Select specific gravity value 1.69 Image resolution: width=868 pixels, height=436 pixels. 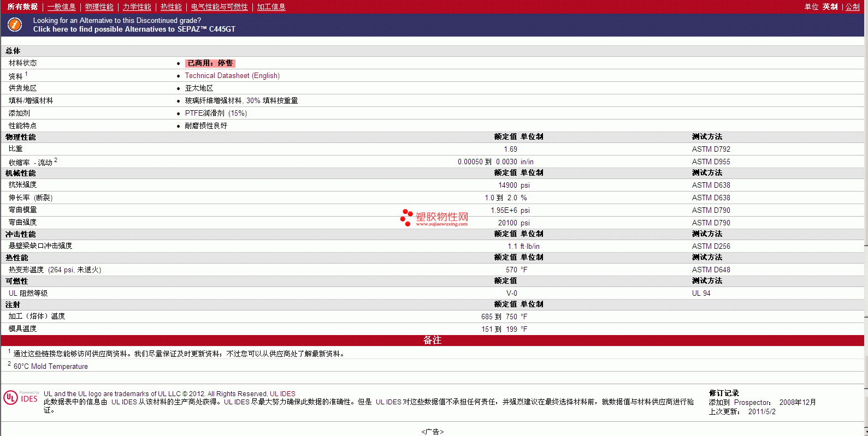[x=510, y=150]
